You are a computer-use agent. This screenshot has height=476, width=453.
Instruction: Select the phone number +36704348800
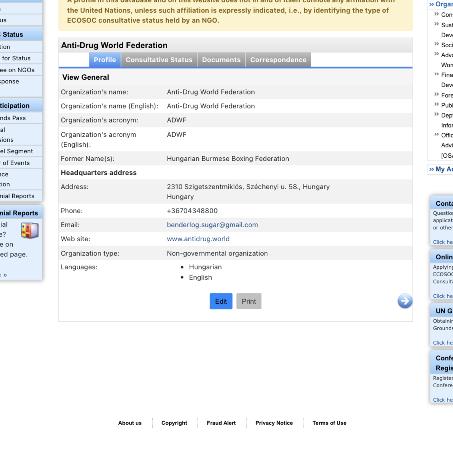click(192, 211)
